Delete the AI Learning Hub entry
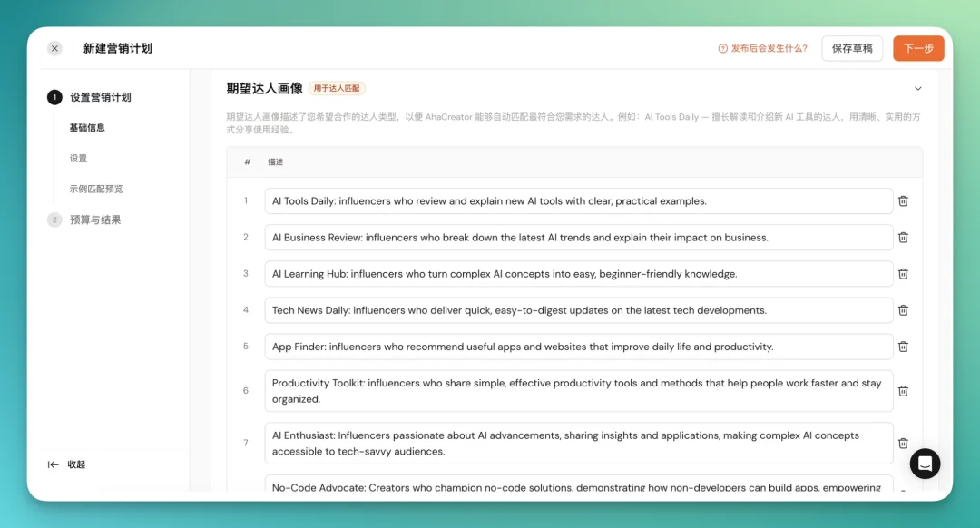 [x=903, y=273]
